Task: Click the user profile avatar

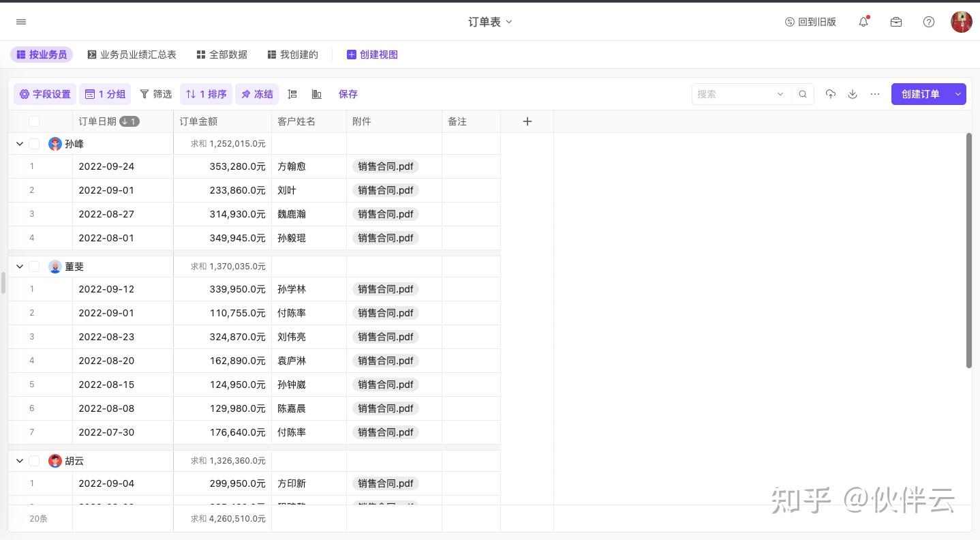Action: [962, 22]
